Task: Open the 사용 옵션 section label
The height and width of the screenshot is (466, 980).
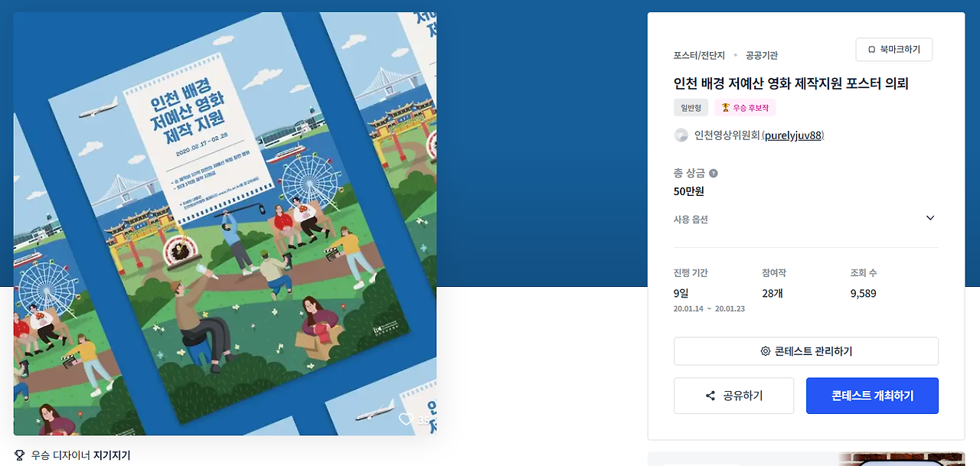Action: tap(691, 220)
